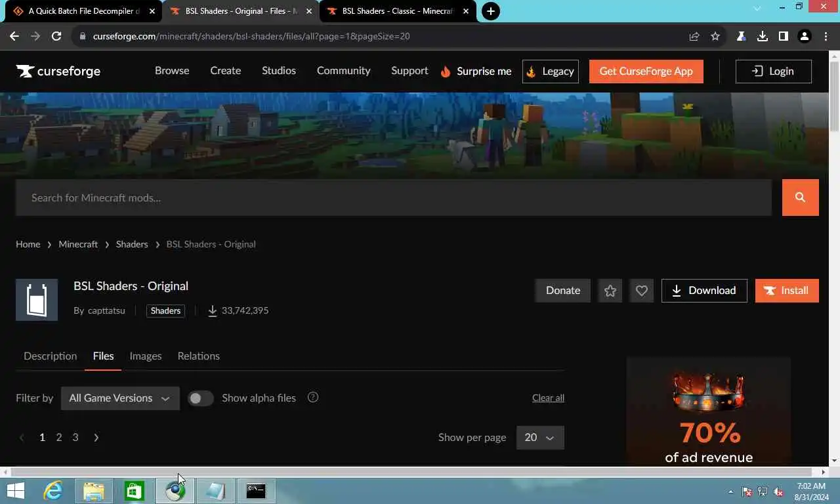The width and height of the screenshot is (840, 504).
Task: Click the help question mark beside alpha files
Action: click(313, 397)
